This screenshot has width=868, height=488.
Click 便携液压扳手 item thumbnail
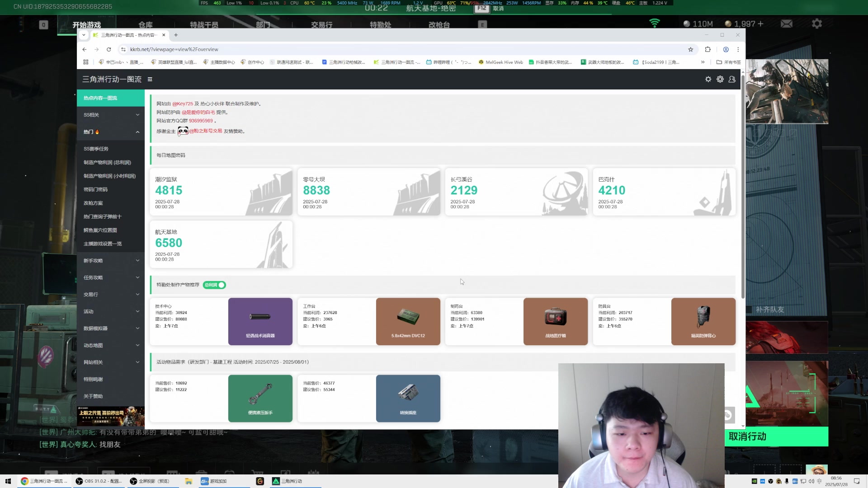[x=260, y=399]
